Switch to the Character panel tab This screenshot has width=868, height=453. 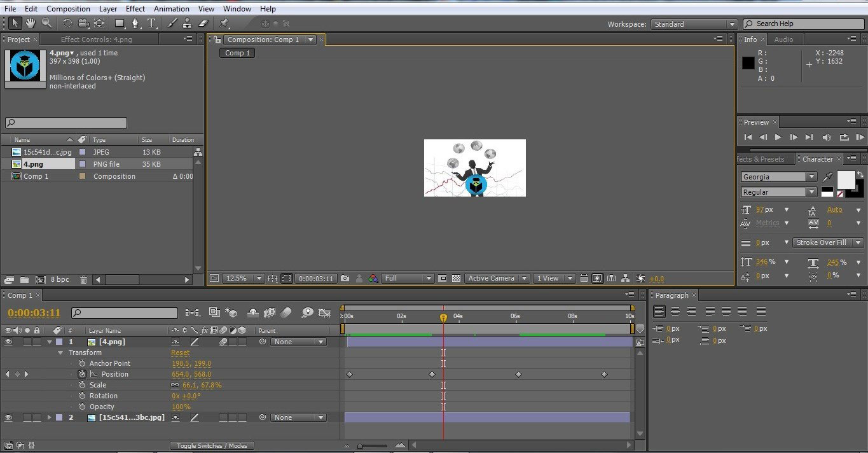[819, 159]
